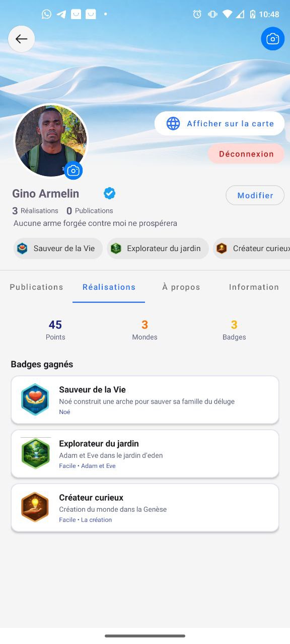Tap the blue verified badge next to Gino Armelin
Viewport: 290px width, 644px height.
coord(109,193)
